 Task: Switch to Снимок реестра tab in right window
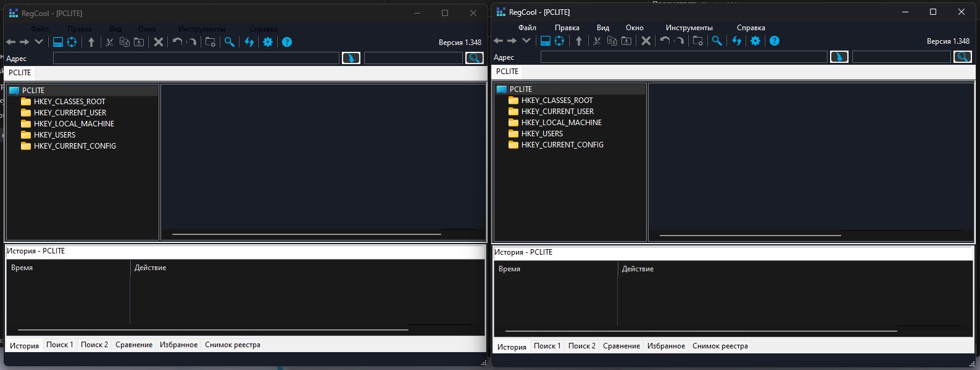pyautogui.click(x=720, y=346)
